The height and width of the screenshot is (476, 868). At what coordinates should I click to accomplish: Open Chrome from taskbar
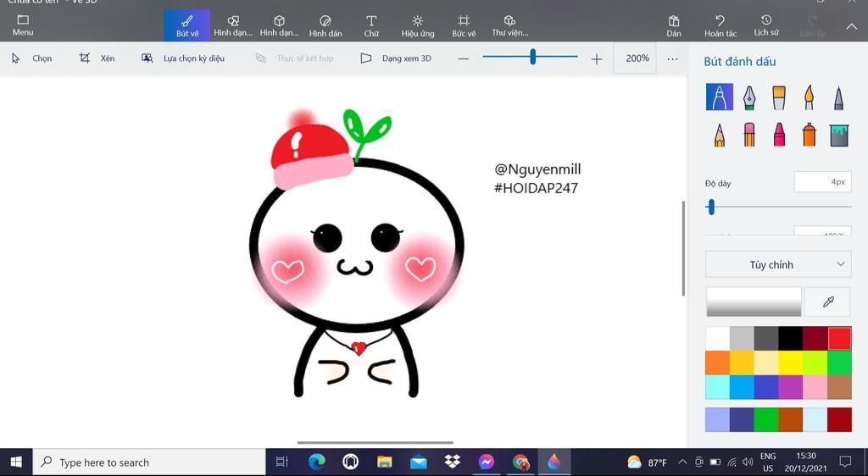520,462
